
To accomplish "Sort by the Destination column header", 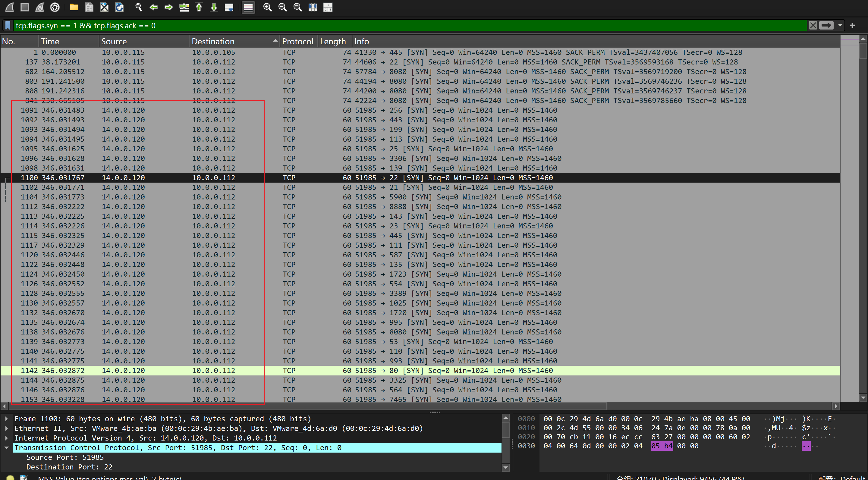I will [x=213, y=42].
